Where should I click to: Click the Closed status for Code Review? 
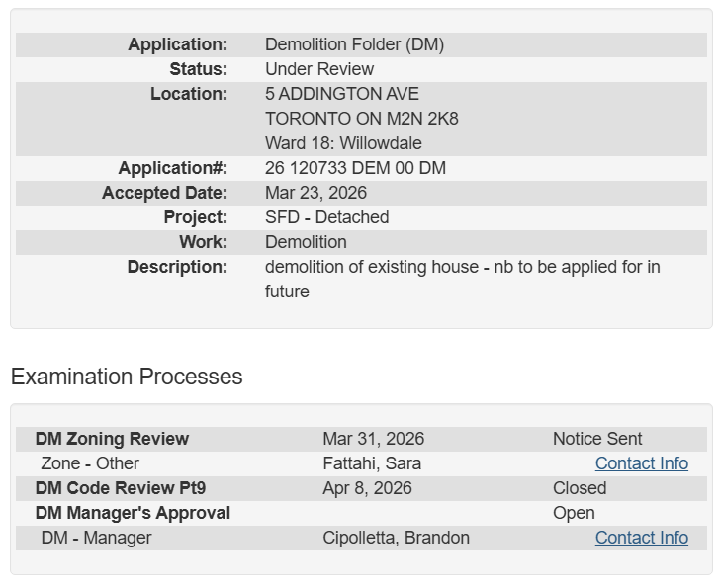click(580, 488)
